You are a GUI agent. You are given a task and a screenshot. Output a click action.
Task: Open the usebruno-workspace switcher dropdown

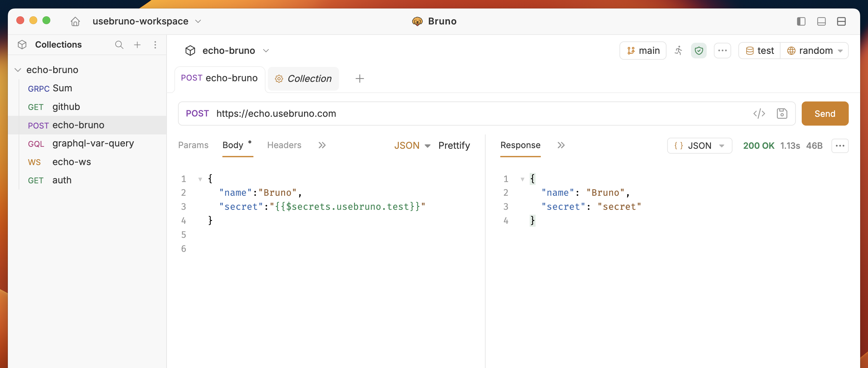click(x=147, y=21)
